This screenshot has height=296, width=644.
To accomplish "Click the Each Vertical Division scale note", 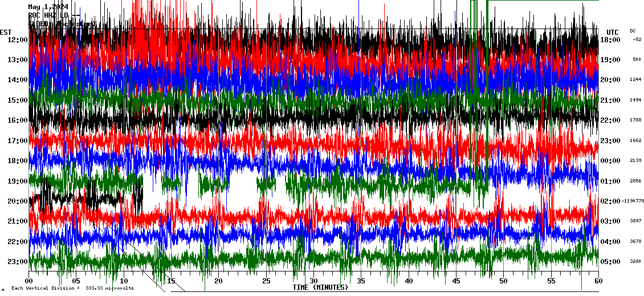I will pyautogui.click(x=72, y=288).
